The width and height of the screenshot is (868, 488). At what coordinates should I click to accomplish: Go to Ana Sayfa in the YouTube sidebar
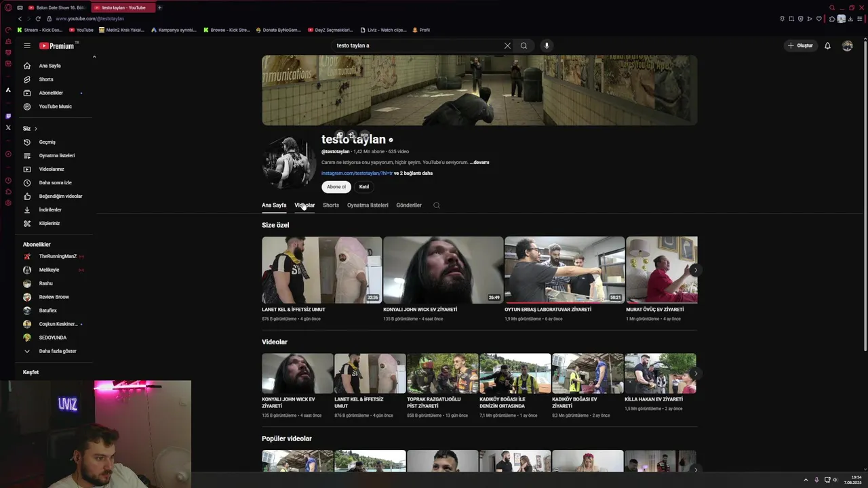pyautogui.click(x=55, y=66)
